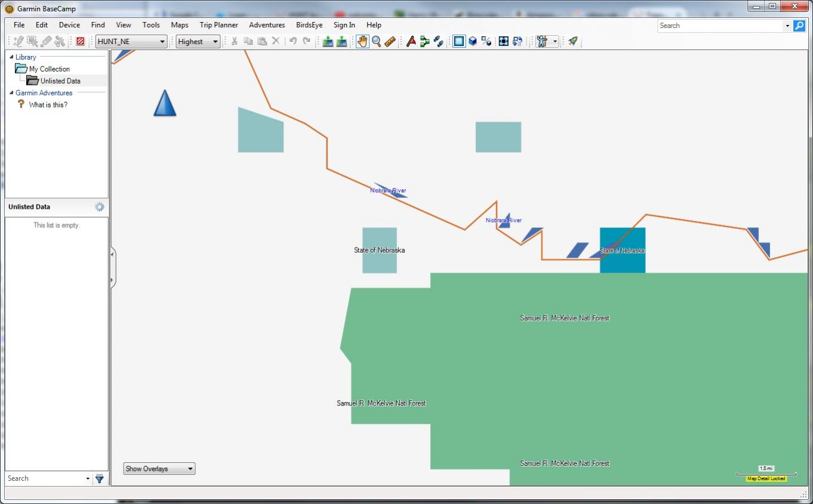Collapse the Garmin Adventures node
Viewport: 813px width, 504px height.
[x=11, y=92]
